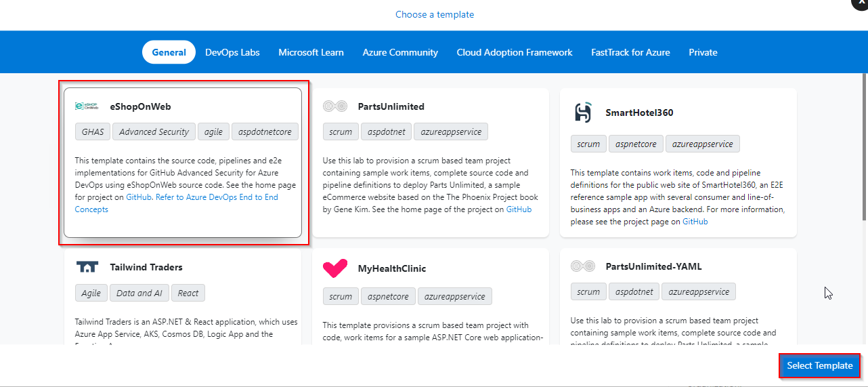Switch to Azure Community tab

point(400,52)
